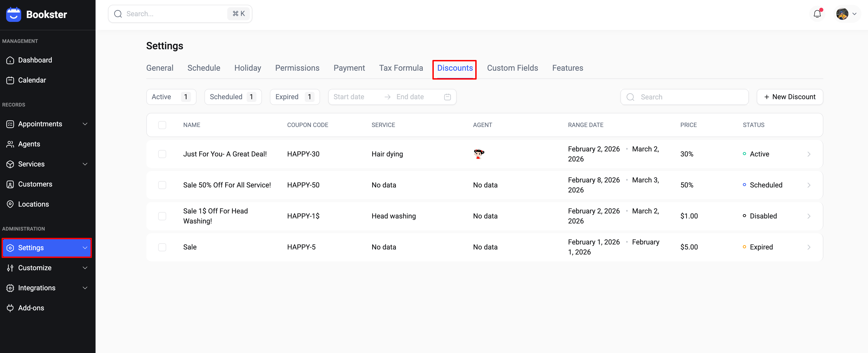The image size is (868, 353).
Task: Click the date range calendar icon
Action: coord(447,97)
